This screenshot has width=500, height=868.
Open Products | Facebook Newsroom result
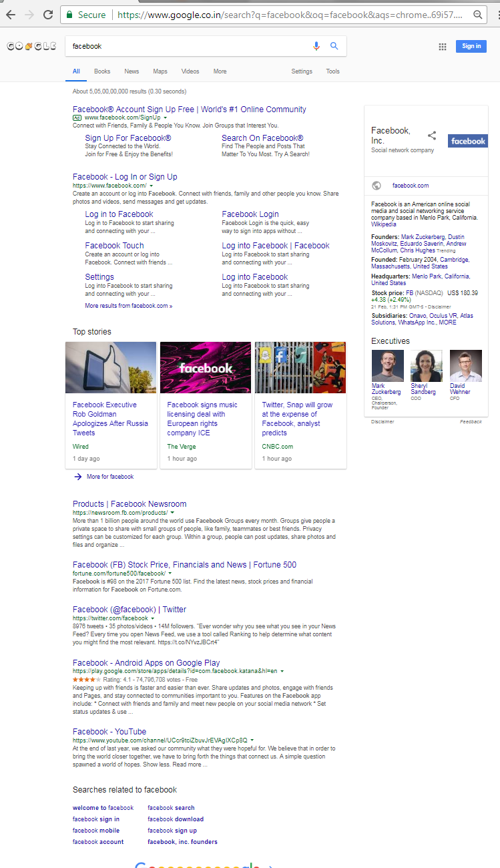(130, 504)
